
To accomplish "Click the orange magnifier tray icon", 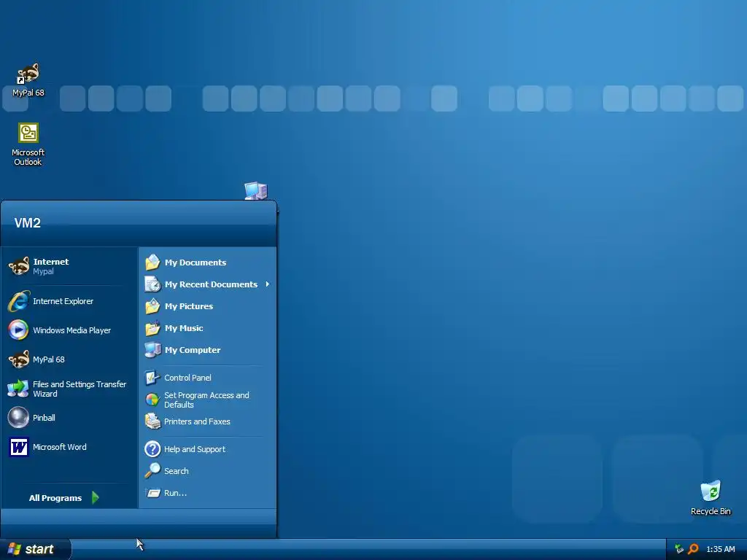I will tap(693, 549).
